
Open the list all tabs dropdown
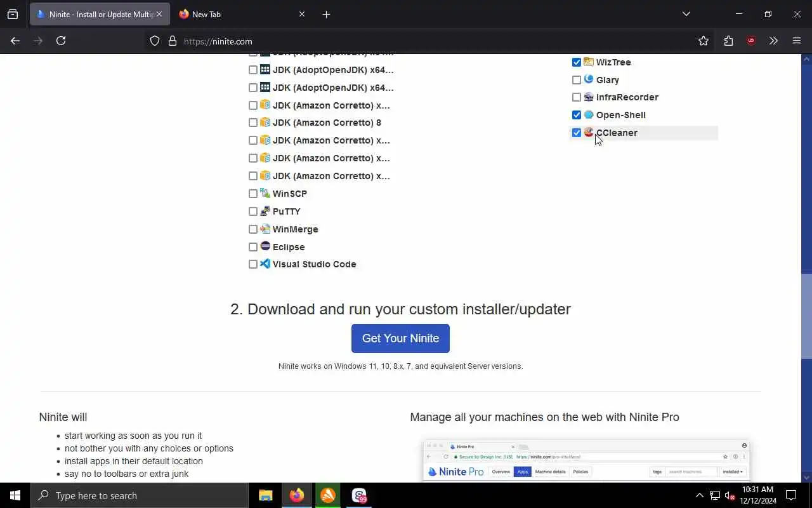tap(686, 14)
